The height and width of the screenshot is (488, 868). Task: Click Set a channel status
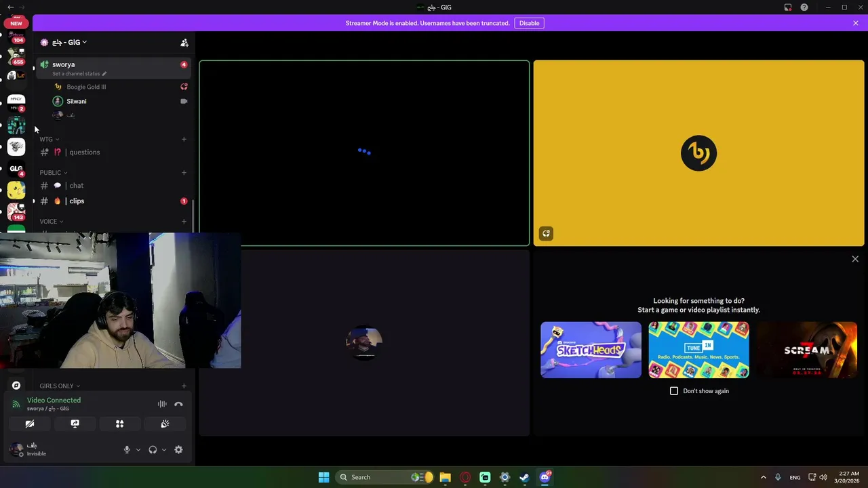pyautogui.click(x=76, y=73)
